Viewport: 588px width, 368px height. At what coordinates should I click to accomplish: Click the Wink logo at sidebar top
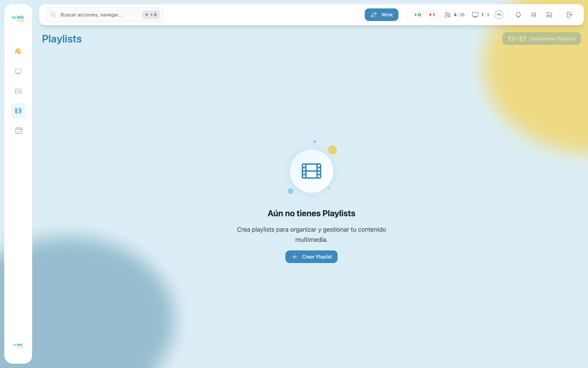coord(18,18)
